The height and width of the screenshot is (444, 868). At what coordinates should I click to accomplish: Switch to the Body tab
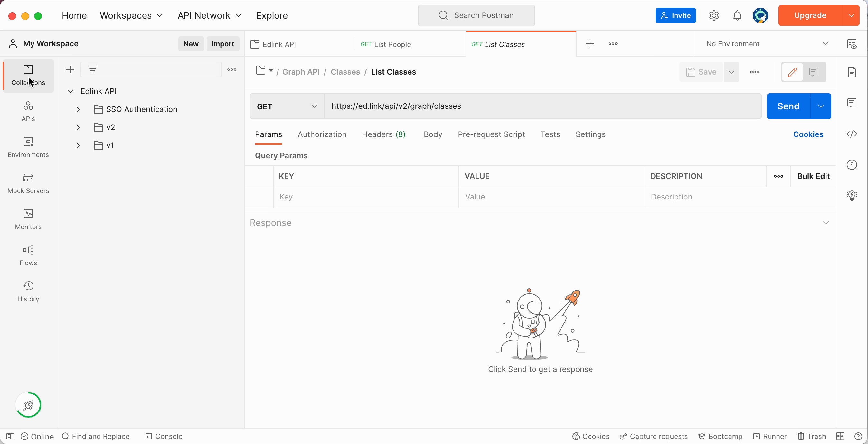coord(433,134)
